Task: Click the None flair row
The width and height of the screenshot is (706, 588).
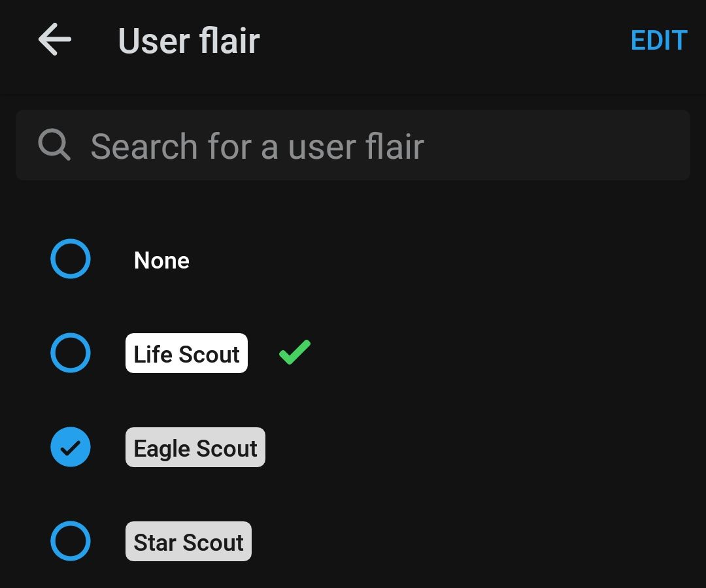Action: click(x=161, y=260)
